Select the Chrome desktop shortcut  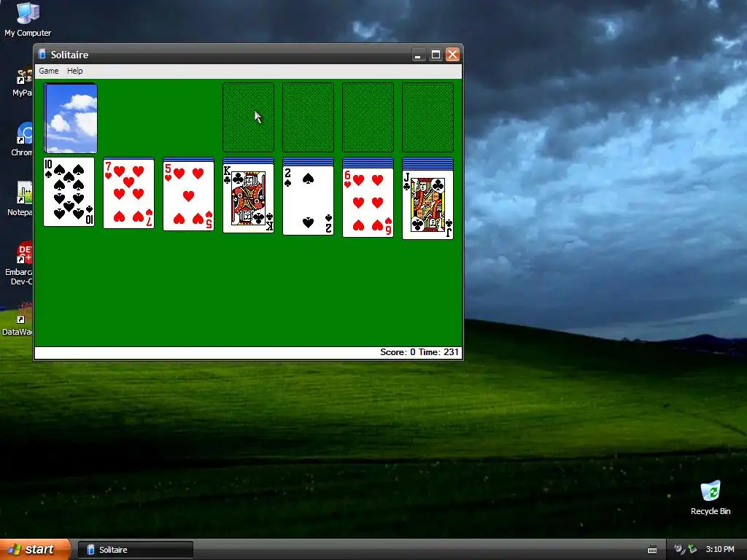[21, 139]
